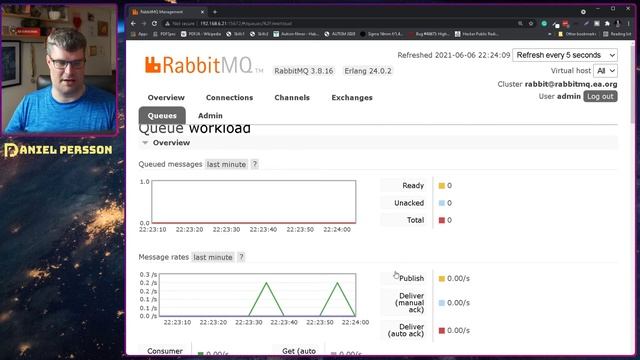Click the Consumer label below the chart
This screenshot has width=640, height=360.
coord(165,351)
